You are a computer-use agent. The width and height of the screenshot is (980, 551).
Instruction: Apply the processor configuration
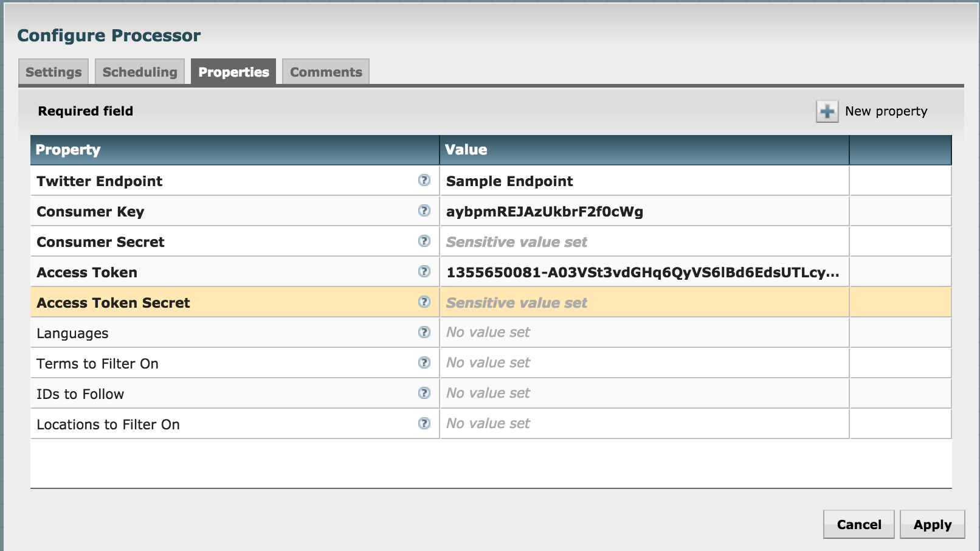click(932, 524)
